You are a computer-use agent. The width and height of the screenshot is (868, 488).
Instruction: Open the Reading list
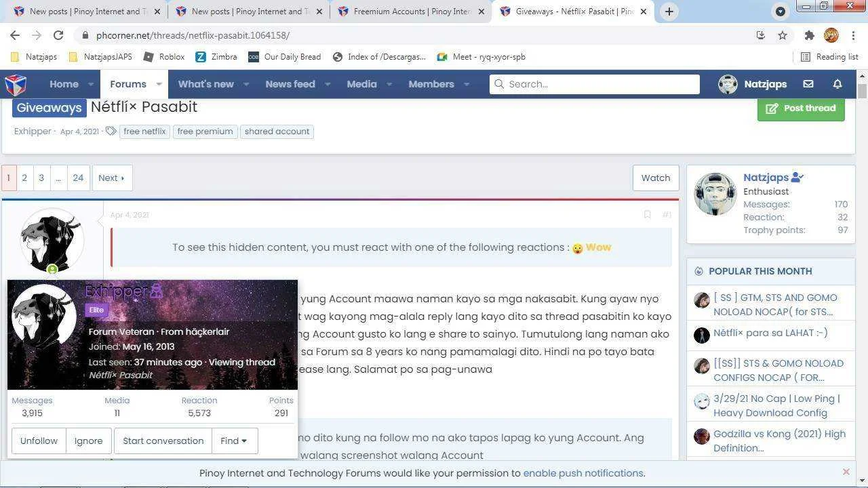[x=829, y=57]
